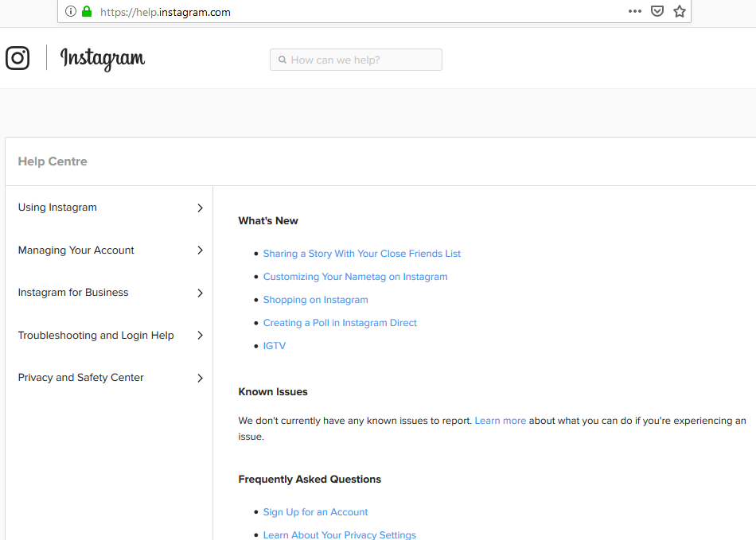
Task: Expand the Using Instagram chevron
Action: pyautogui.click(x=200, y=208)
